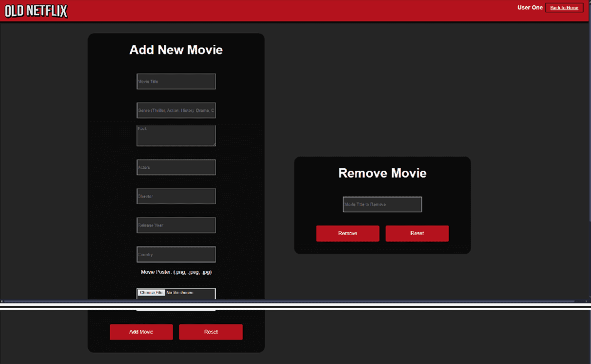The height and width of the screenshot is (364, 591).
Task: Click Choose File for movie poster
Action: pyautogui.click(x=151, y=292)
